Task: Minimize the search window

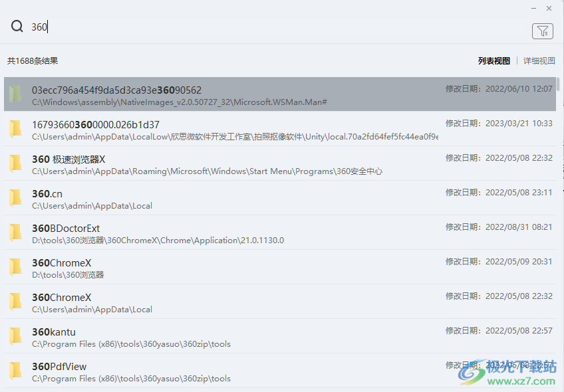Action: coord(534,8)
